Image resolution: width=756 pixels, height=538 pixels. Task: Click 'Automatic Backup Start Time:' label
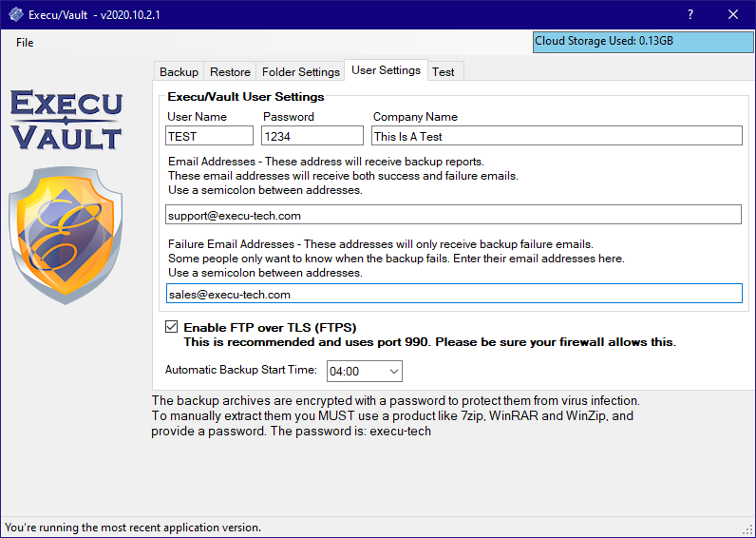click(241, 370)
